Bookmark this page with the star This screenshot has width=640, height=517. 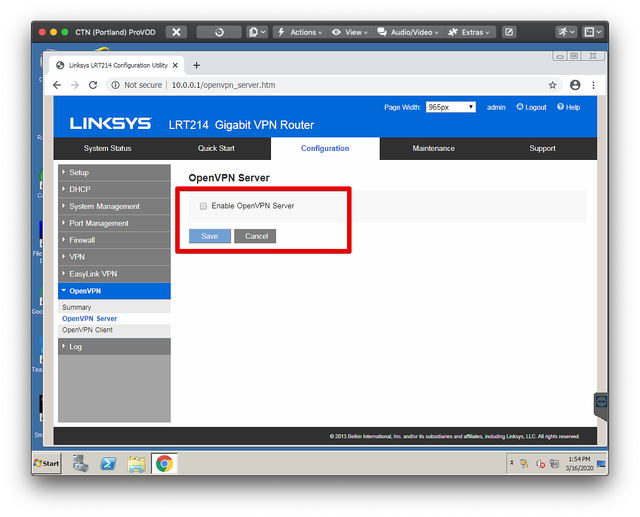[552, 85]
